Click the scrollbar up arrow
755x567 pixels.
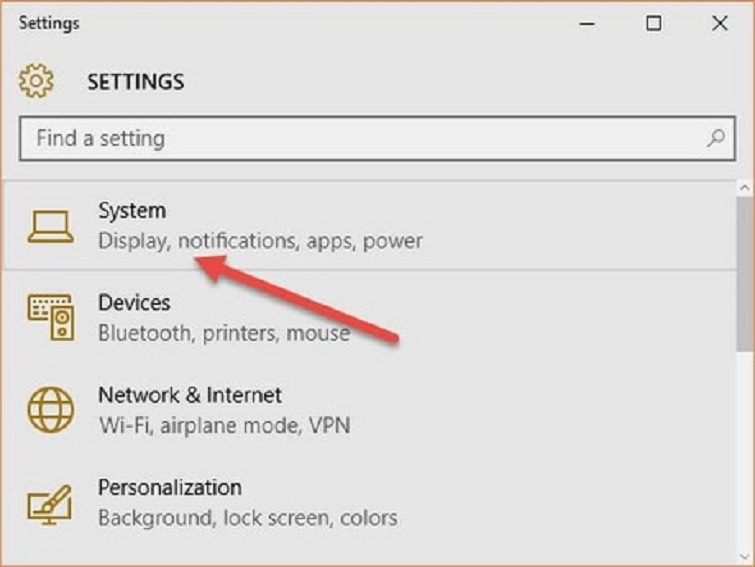[744, 187]
